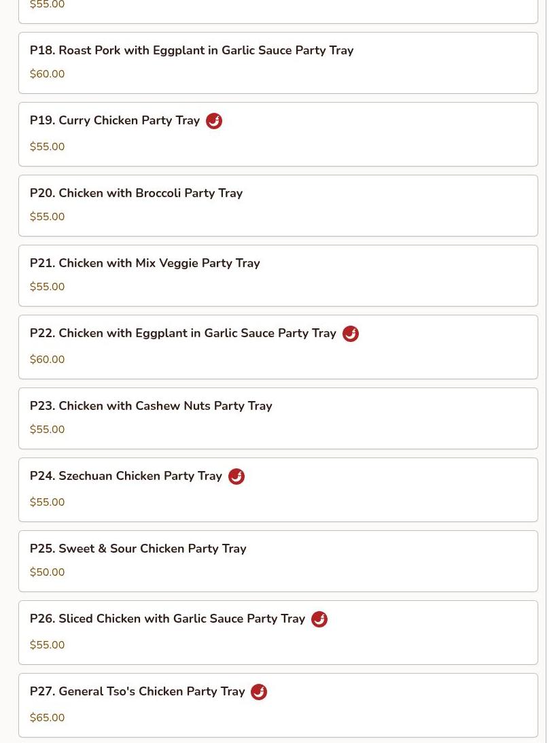The width and height of the screenshot is (560, 743).
Task: Click the partially visible menu item card at top
Action: point(278,12)
